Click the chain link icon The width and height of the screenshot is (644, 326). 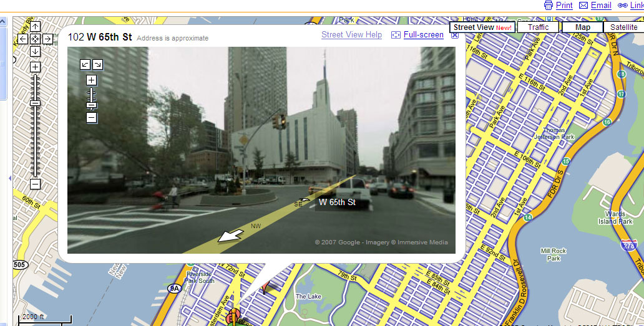pos(623,6)
